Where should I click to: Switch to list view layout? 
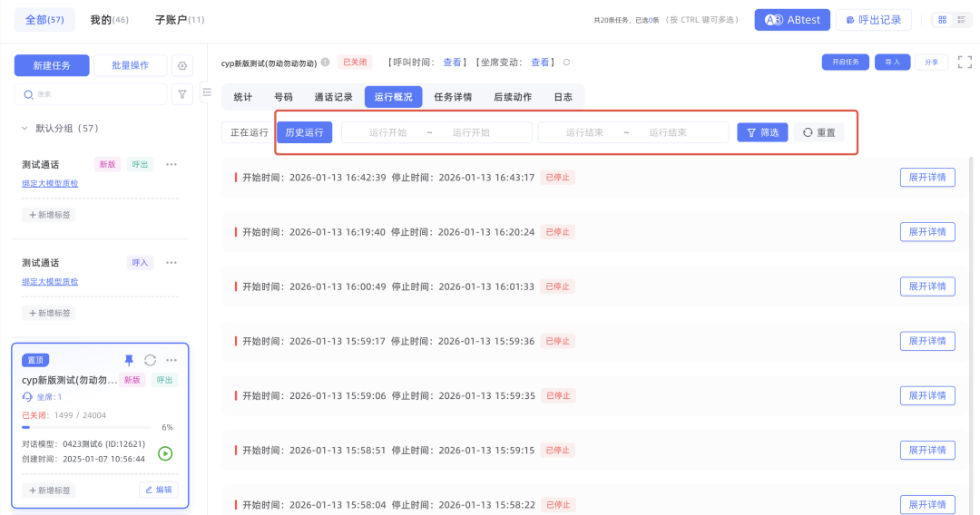pos(961,20)
